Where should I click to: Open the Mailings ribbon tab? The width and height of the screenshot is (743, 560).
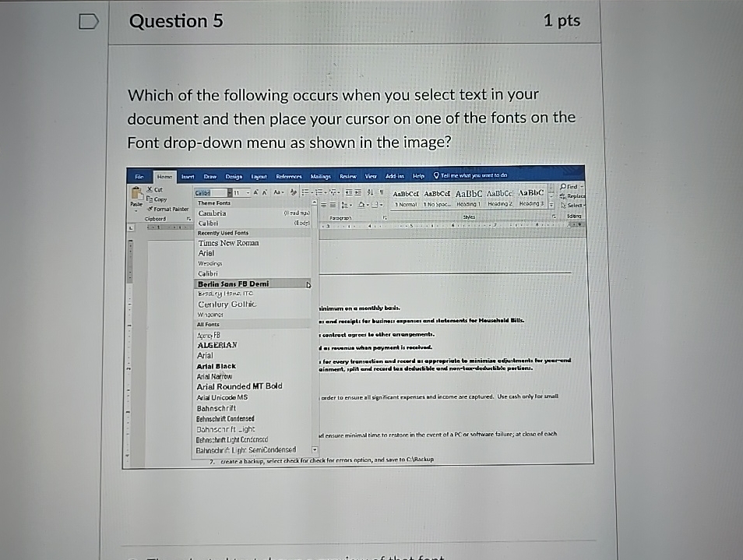click(320, 176)
